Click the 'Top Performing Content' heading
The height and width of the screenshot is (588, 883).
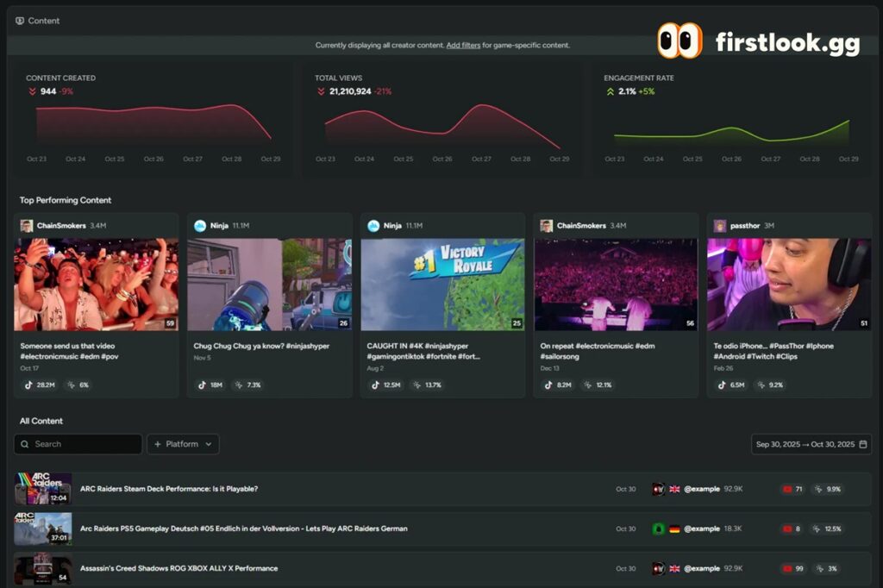pos(66,201)
